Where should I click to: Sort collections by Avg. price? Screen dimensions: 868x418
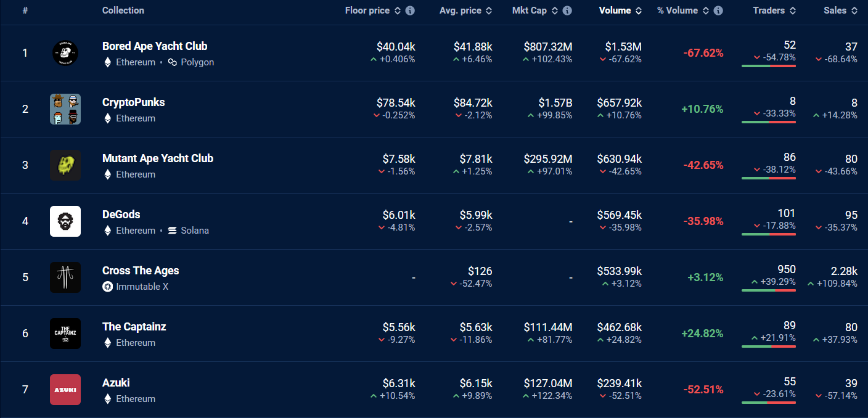(x=466, y=10)
